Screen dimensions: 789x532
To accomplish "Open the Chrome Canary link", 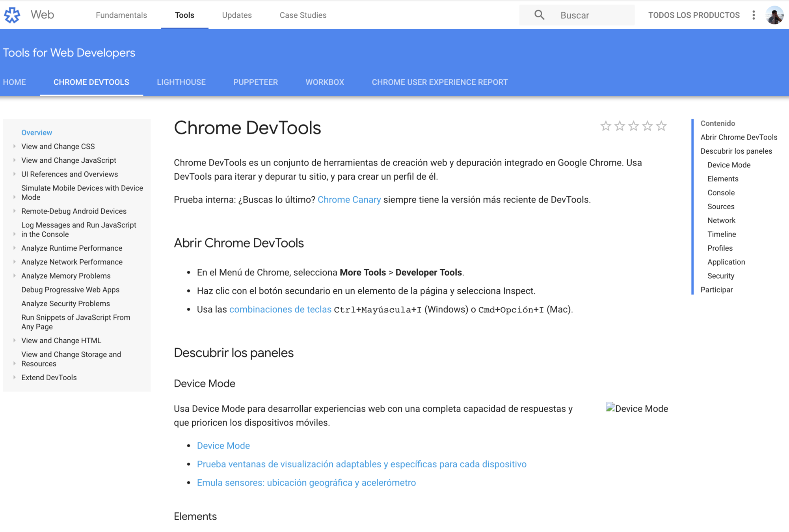I will click(x=349, y=199).
